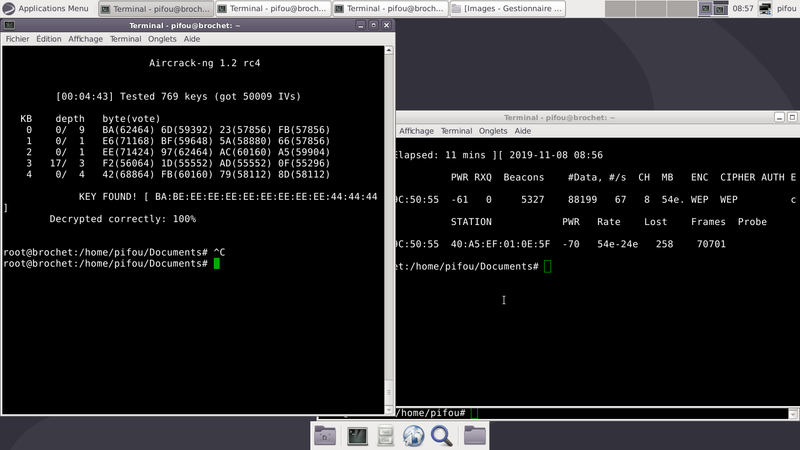The image size is (800, 450).
Task: Click the Applications Menu mouse logo icon
Action: coord(9,8)
